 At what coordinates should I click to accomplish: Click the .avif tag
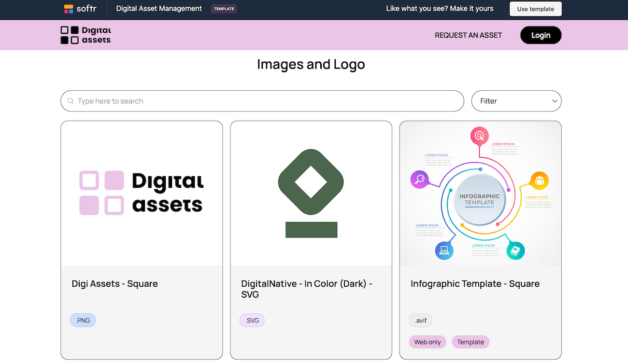coord(421,320)
